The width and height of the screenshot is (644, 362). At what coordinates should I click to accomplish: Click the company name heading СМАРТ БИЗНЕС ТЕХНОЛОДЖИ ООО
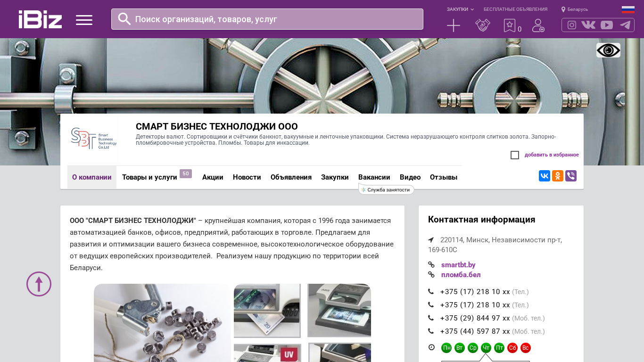tap(217, 126)
